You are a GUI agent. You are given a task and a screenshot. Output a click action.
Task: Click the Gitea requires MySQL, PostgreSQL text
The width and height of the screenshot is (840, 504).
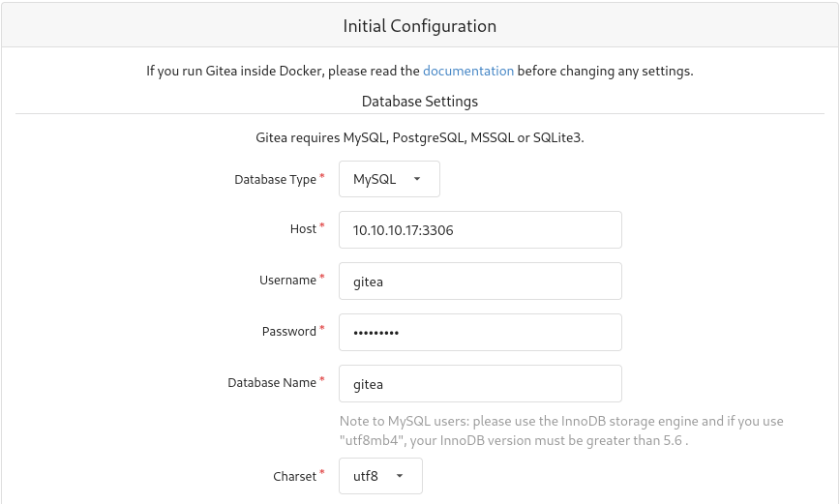420,137
